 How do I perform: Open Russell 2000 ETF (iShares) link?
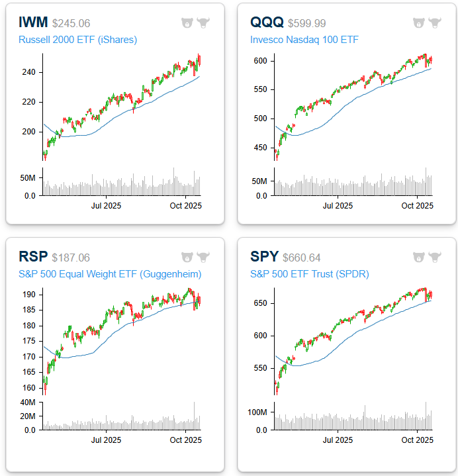77,40
